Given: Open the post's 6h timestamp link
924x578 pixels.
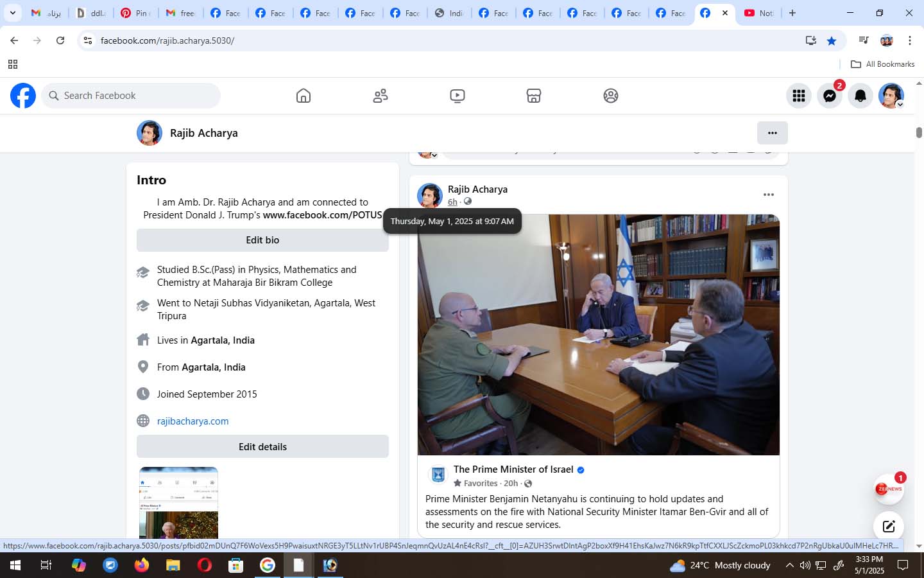Looking at the screenshot, I should click(x=452, y=202).
